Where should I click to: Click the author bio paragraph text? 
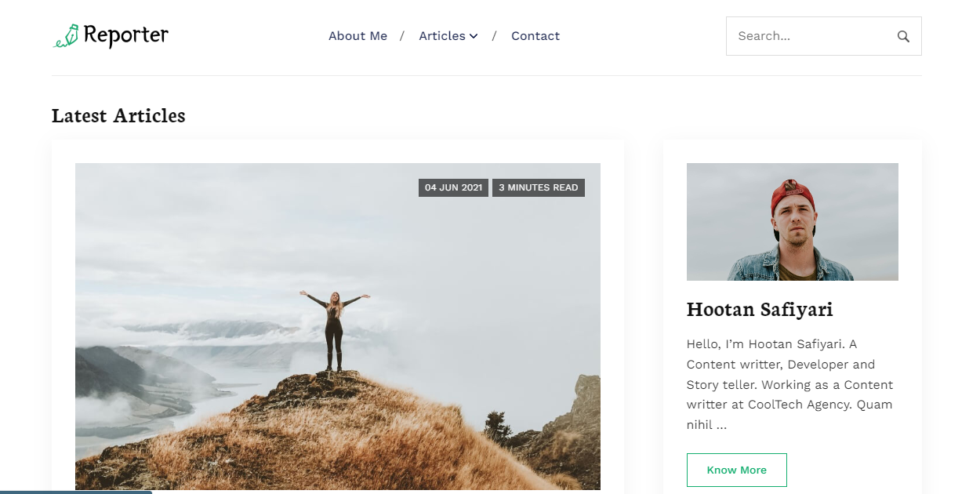tap(789, 384)
